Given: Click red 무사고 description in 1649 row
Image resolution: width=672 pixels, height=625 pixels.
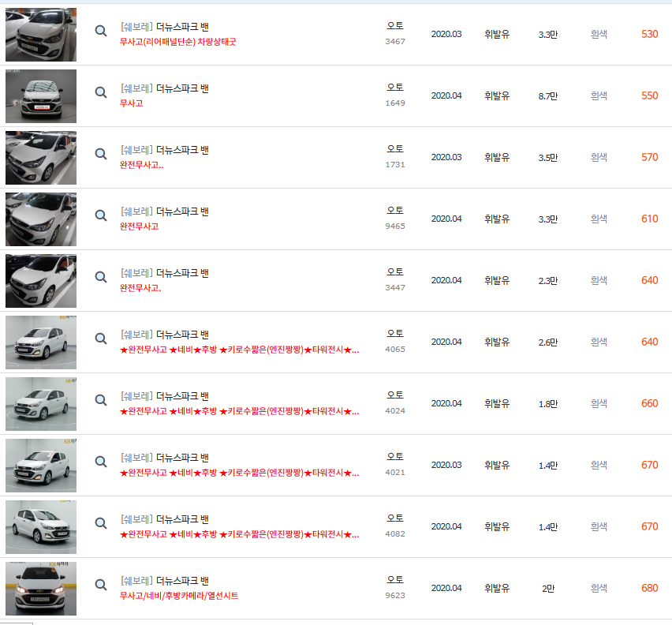Looking at the screenshot, I should pyautogui.click(x=131, y=103).
